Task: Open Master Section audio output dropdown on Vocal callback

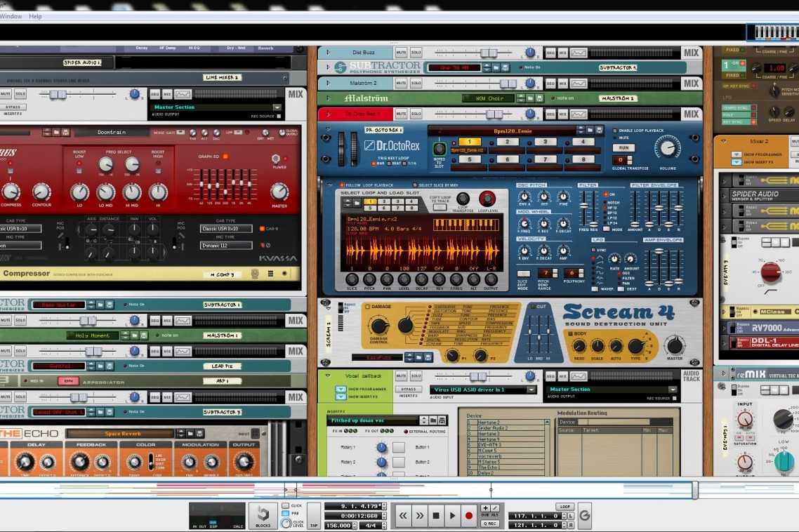Action: coord(673,390)
